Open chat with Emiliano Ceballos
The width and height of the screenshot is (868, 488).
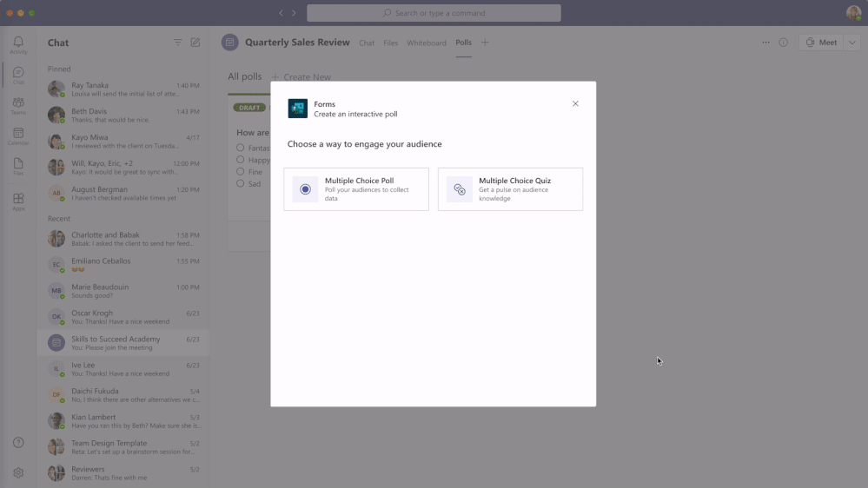pos(123,265)
